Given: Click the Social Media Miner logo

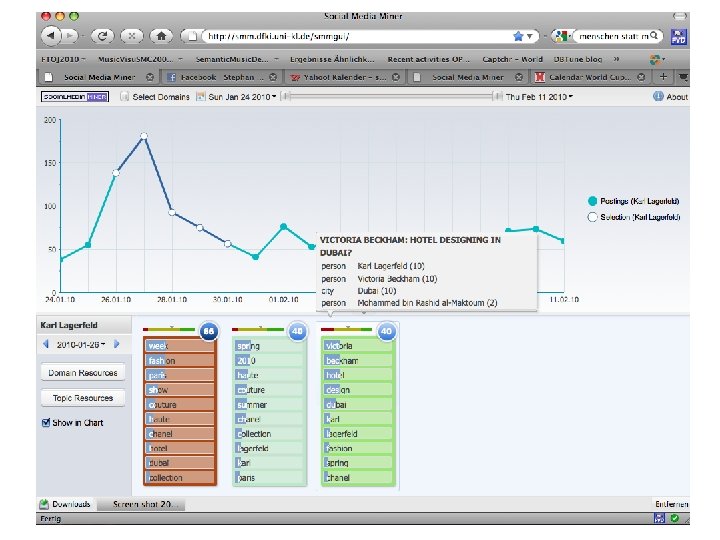Looking at the screenshot, I should 75,96.
